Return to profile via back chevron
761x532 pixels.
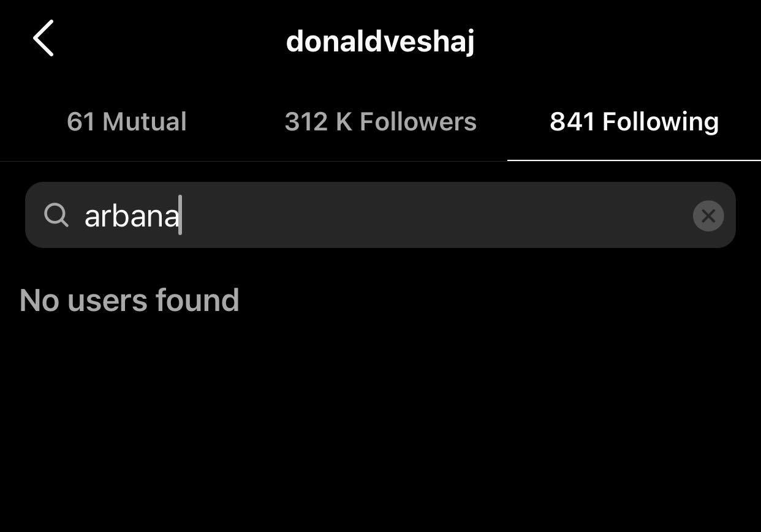43,38
